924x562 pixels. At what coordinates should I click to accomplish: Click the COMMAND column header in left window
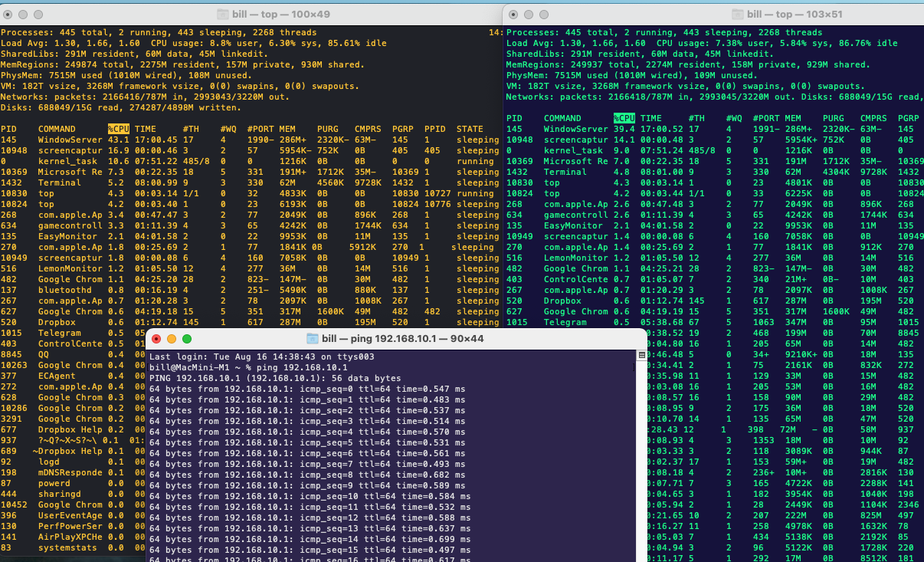tap(57, 129)
